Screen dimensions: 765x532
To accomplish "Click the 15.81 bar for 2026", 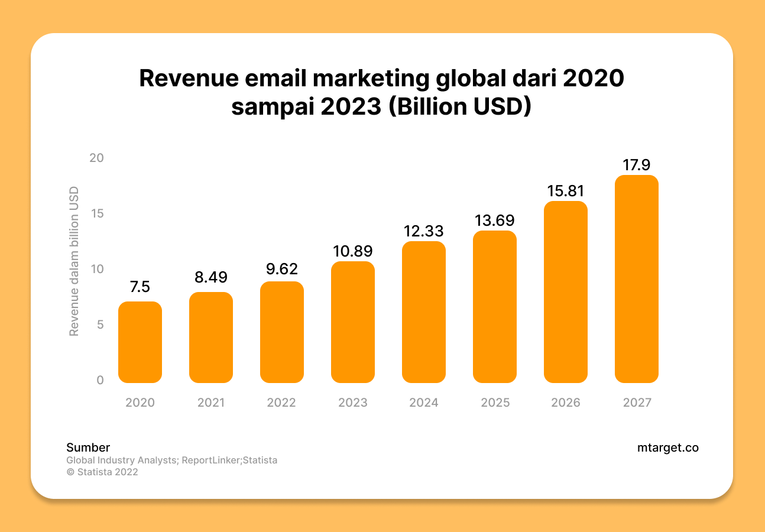I will pos(566,293).
